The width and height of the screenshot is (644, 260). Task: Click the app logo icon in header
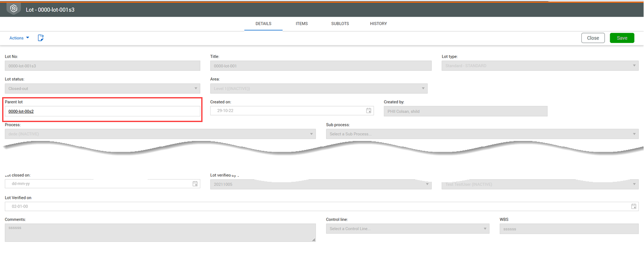(x=14, y=9)
